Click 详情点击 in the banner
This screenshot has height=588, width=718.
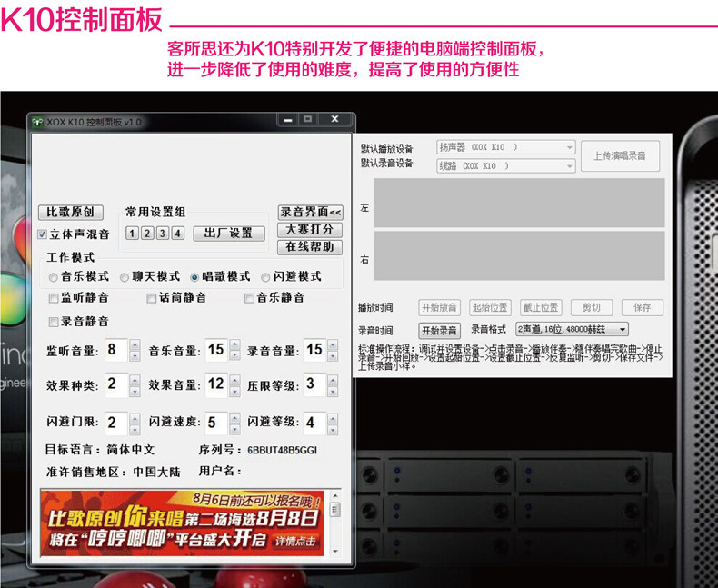click(295, 541)
